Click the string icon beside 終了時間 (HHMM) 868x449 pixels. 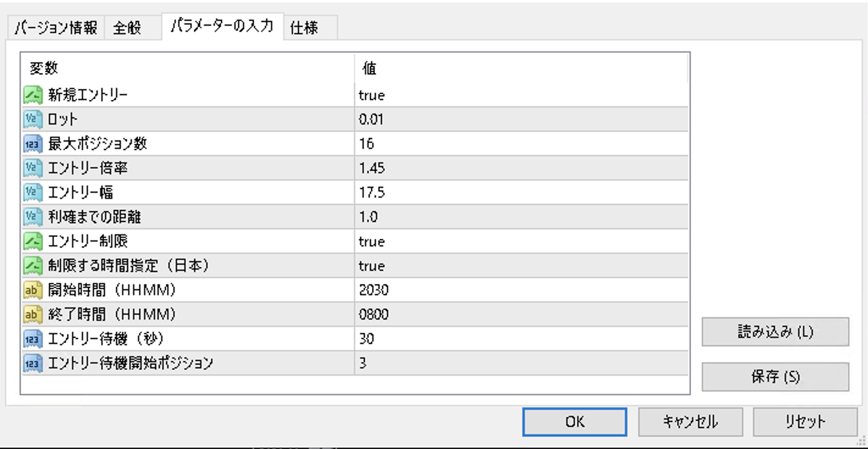tap(32, 315)
